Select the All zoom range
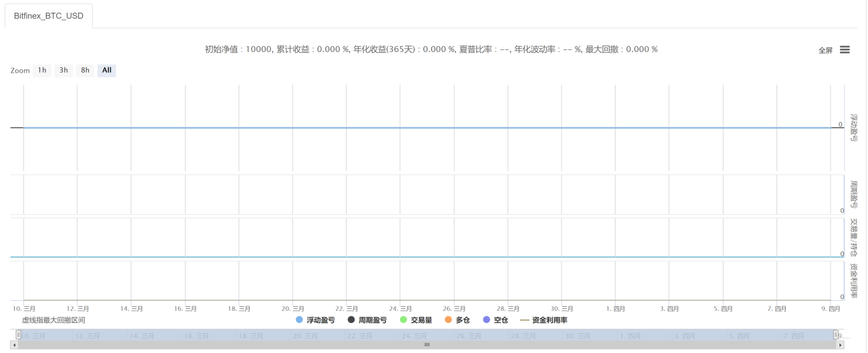The height and width of the screenshot is (353, 868). 107,70
